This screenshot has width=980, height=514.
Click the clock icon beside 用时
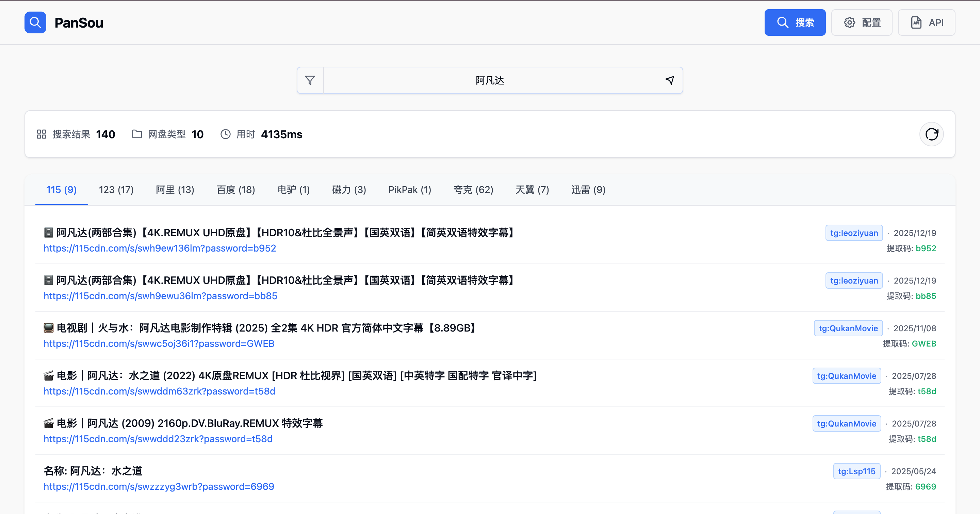pyautogui.click(x=226, y=134)
